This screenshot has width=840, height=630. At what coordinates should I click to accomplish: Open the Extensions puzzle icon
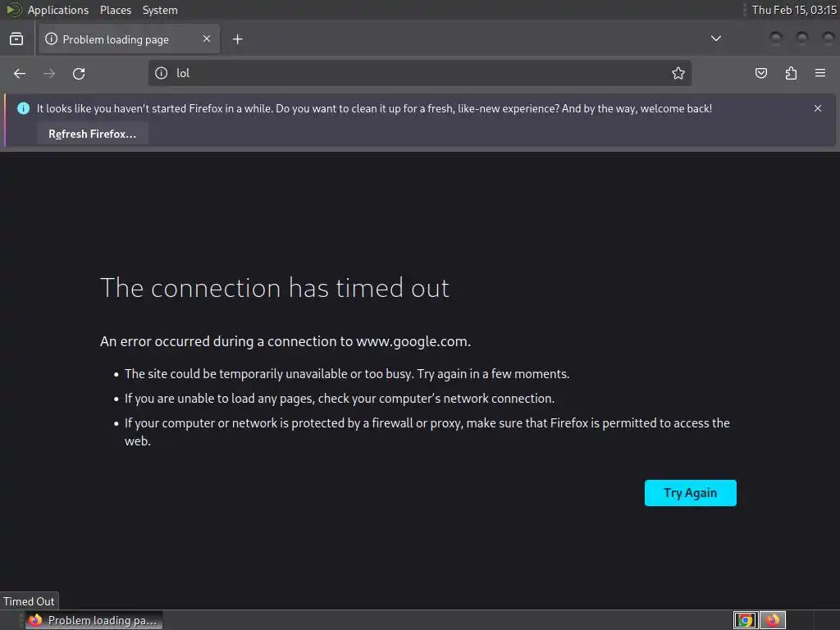point(791,73)
